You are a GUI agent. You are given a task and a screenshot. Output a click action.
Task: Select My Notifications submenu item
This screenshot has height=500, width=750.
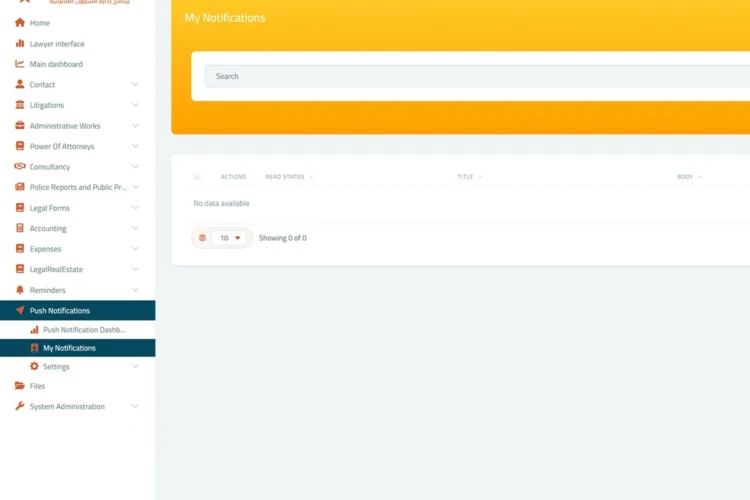click(x=77, y=348)
